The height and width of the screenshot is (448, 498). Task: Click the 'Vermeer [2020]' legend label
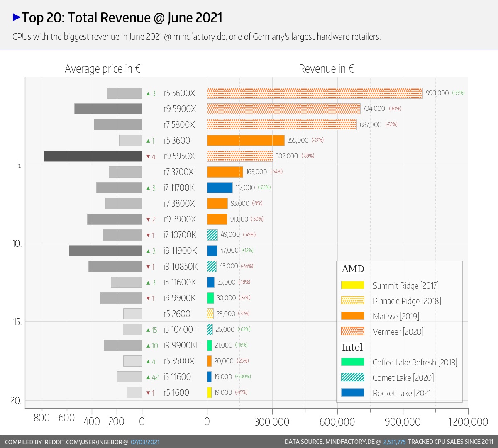[398, 331]
